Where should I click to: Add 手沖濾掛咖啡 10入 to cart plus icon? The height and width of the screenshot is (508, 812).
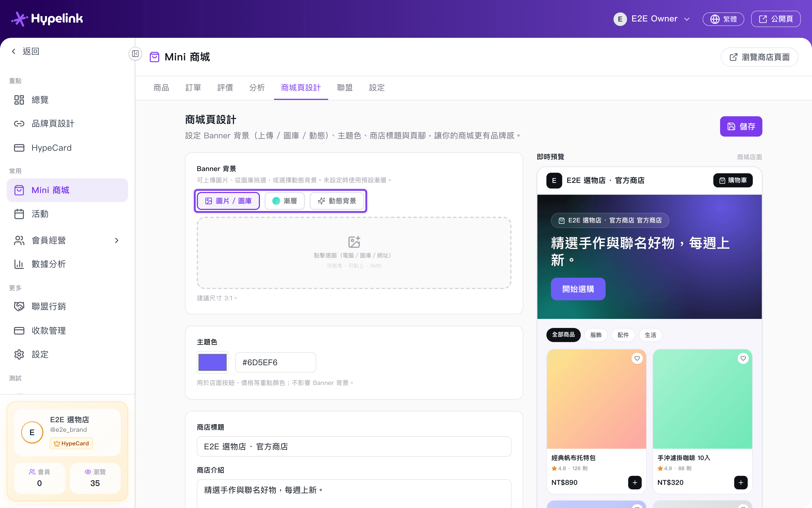[741, 483]
